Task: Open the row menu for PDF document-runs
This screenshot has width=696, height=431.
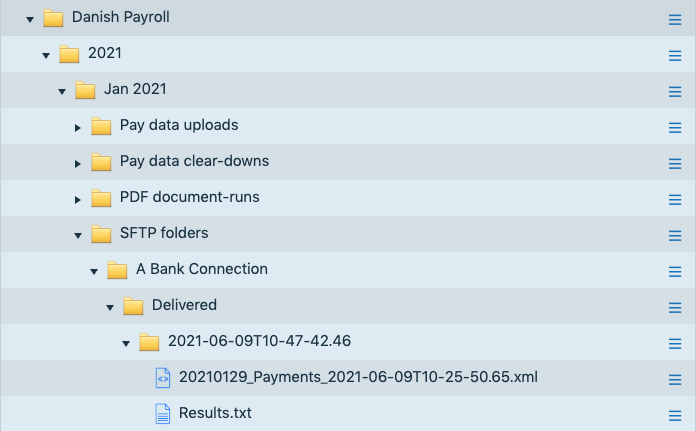Action: (x=675, y=198)
